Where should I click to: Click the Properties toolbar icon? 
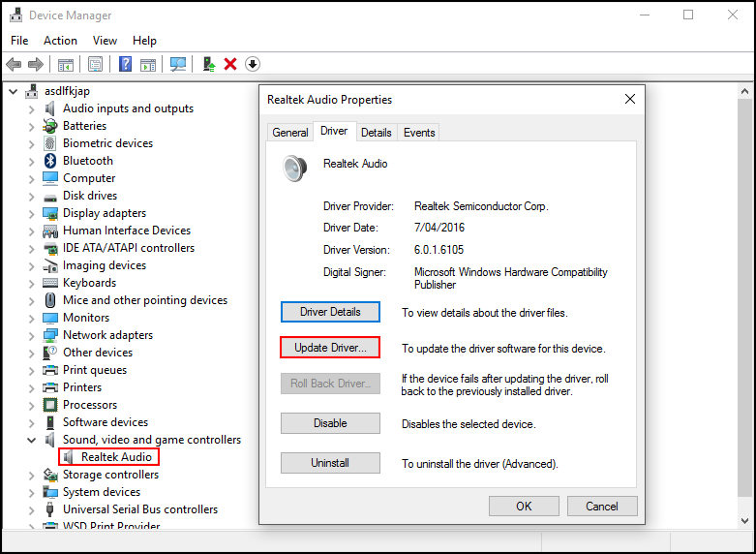[96, 64]
